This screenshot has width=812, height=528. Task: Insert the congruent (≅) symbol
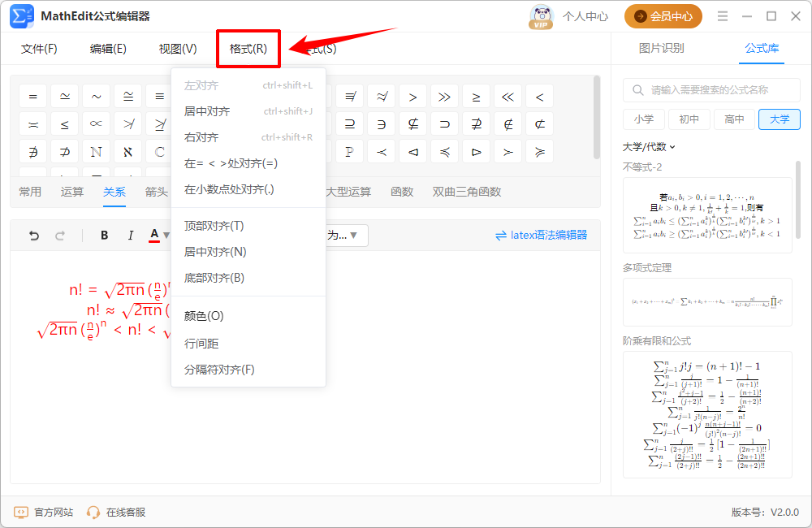[128, 97]
